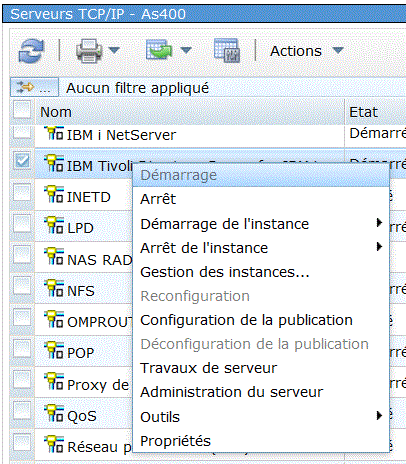Image resolution: width=406 pixels, height=464 pixels.
Task: Choose Propriétés in context menu
Action: point(261,441)
